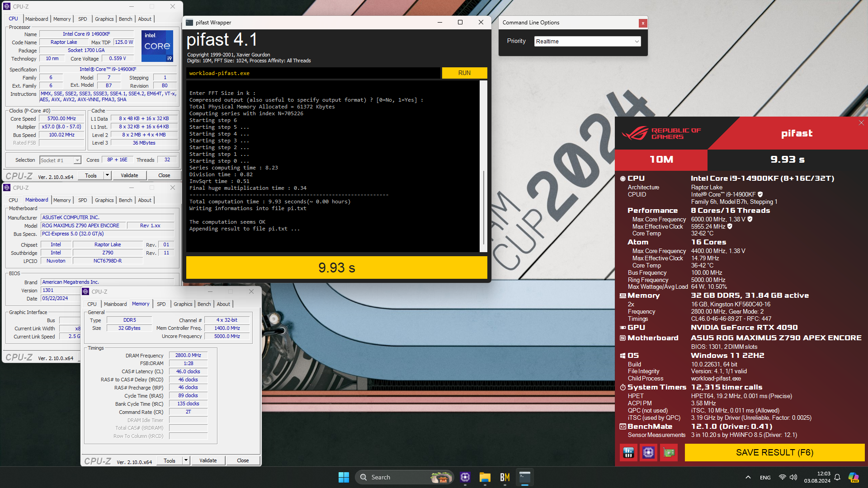Image resolution: width=868 pixels, height=488 pixels.
Task: Open SPD tab in top CPU-Z window
Action: coord(82,19)
